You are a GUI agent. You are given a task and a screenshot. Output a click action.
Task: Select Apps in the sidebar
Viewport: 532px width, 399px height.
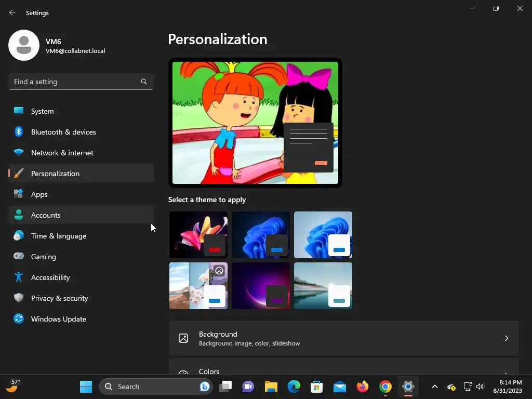point(81,194)
